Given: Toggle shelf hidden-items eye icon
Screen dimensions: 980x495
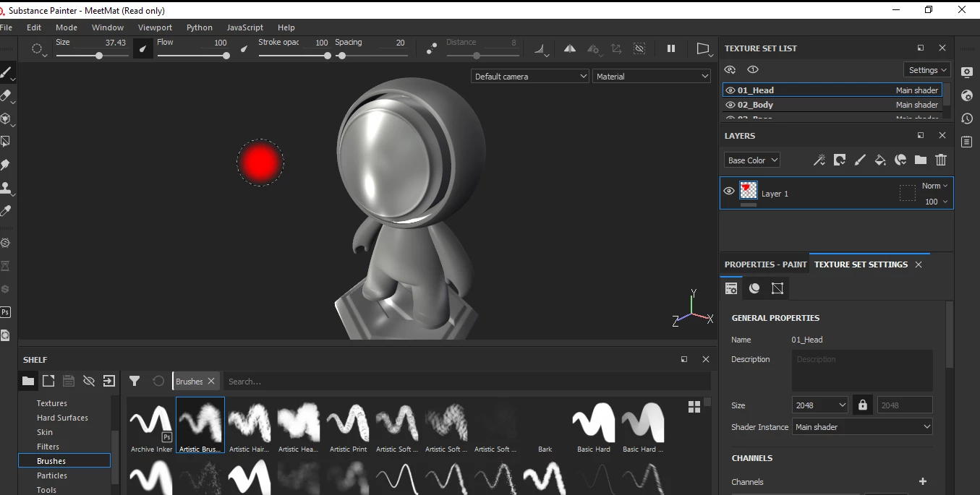Looking at the screenshot, I should coord(89,381).
